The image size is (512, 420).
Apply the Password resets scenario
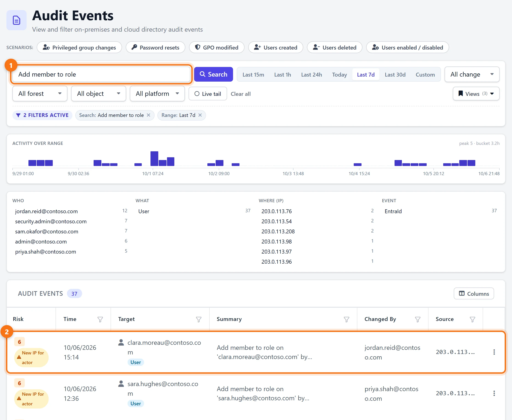point(156,47)
